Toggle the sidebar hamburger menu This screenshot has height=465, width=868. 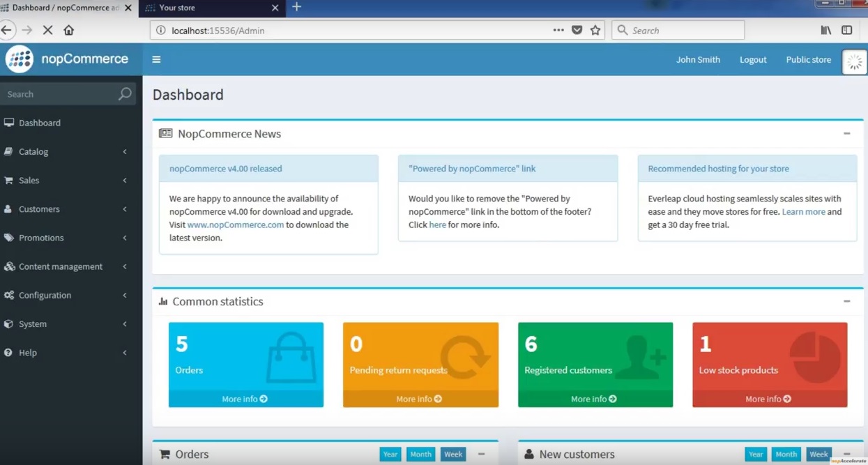click(x=156, y=60)
